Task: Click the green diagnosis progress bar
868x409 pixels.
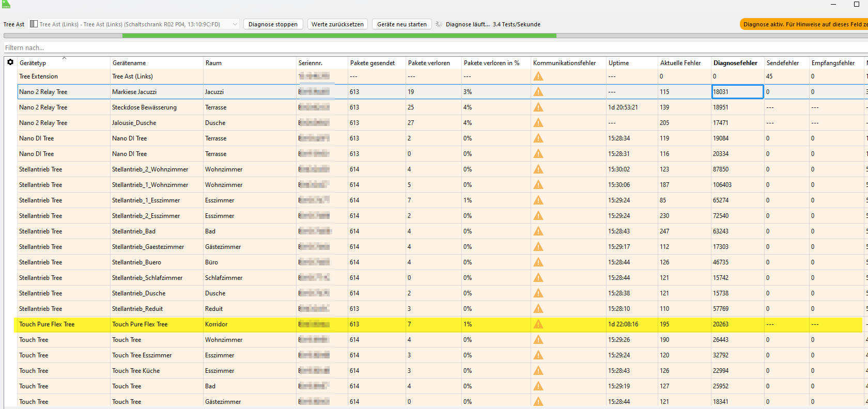Action: coord(339,36)
